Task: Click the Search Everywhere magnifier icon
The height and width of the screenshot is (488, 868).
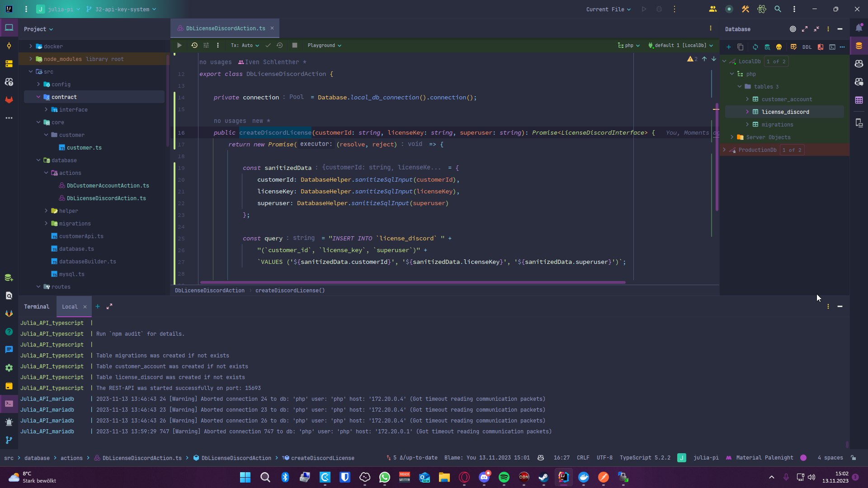Action: (778, 9)
